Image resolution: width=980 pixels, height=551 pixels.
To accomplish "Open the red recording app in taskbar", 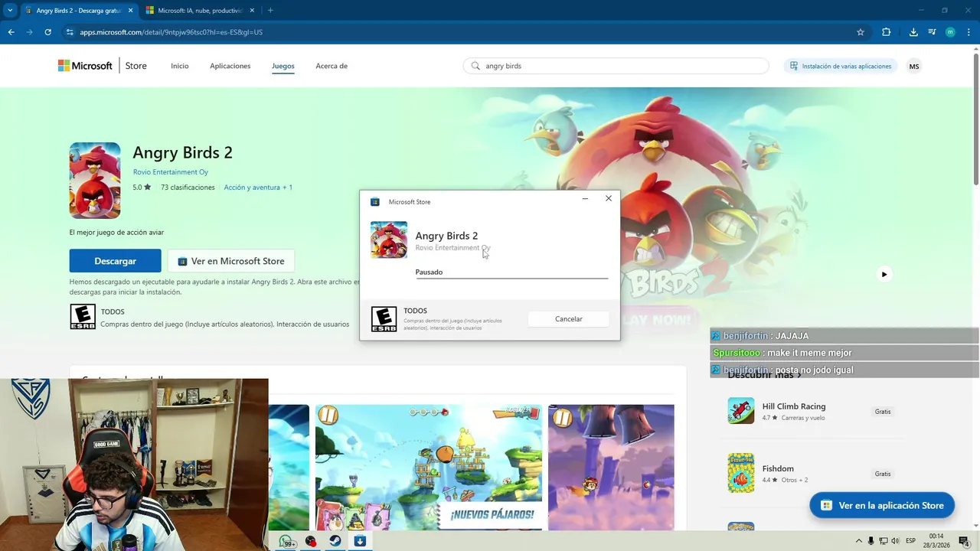I will point(310,542).
